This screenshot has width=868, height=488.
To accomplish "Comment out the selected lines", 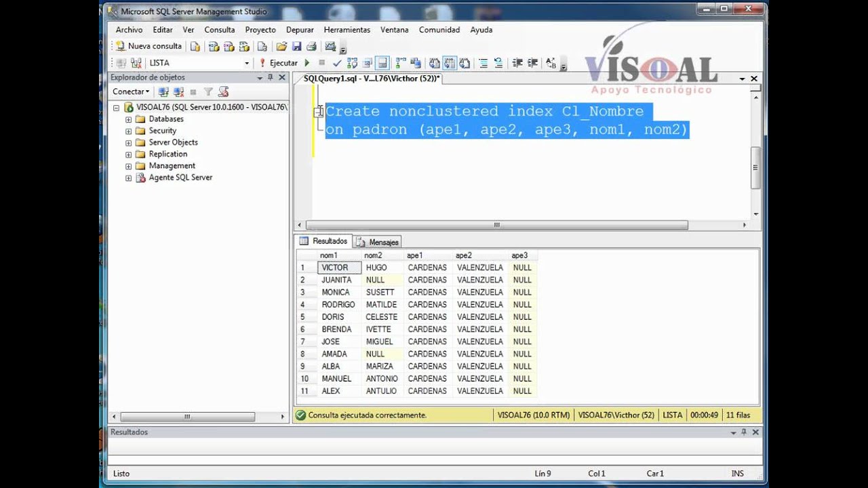I will 484,63.
